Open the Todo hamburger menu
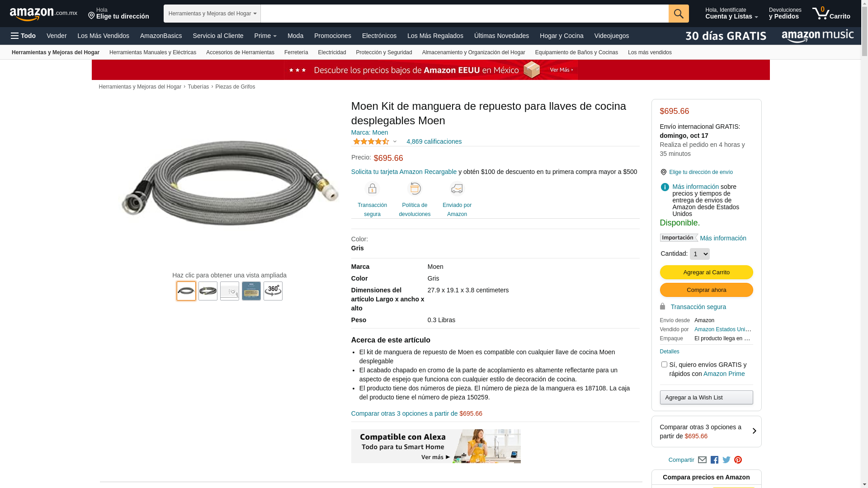868x488 pixels. [x=24, y=36]
